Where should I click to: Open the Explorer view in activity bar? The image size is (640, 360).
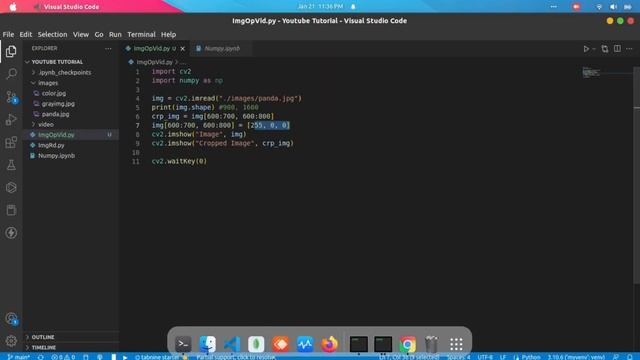11,51
